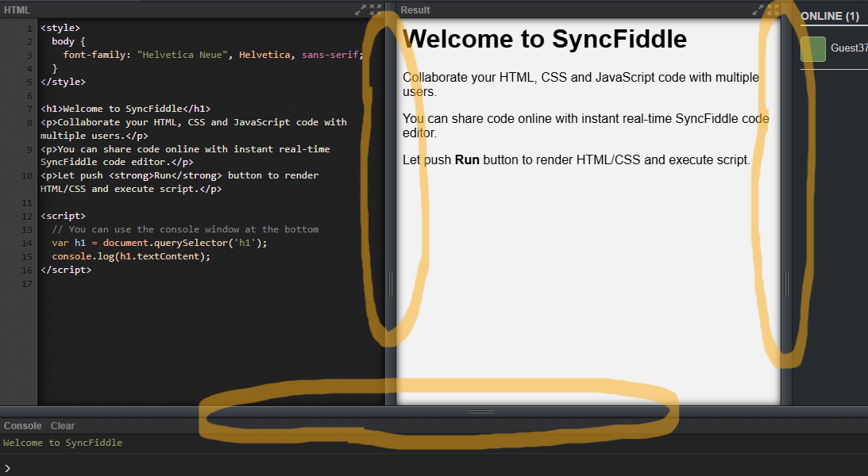Clear the console output
The height and width of the screenshot is (476, 868).
[x=62, y=425]
